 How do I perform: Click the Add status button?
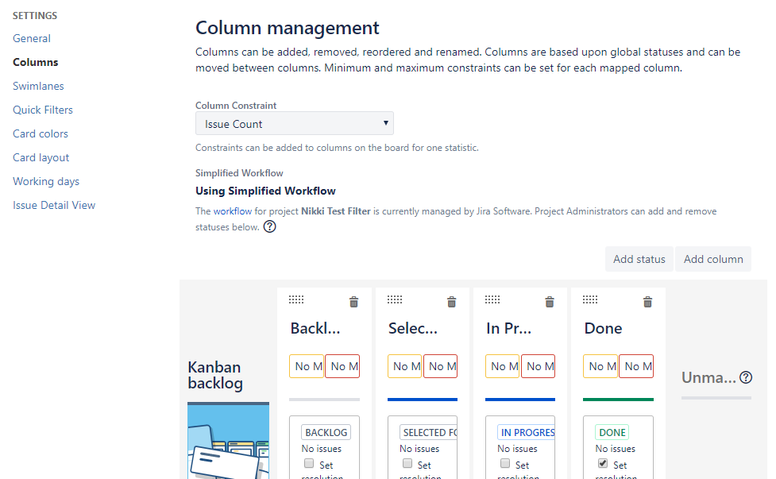click(x=639, y=259)
